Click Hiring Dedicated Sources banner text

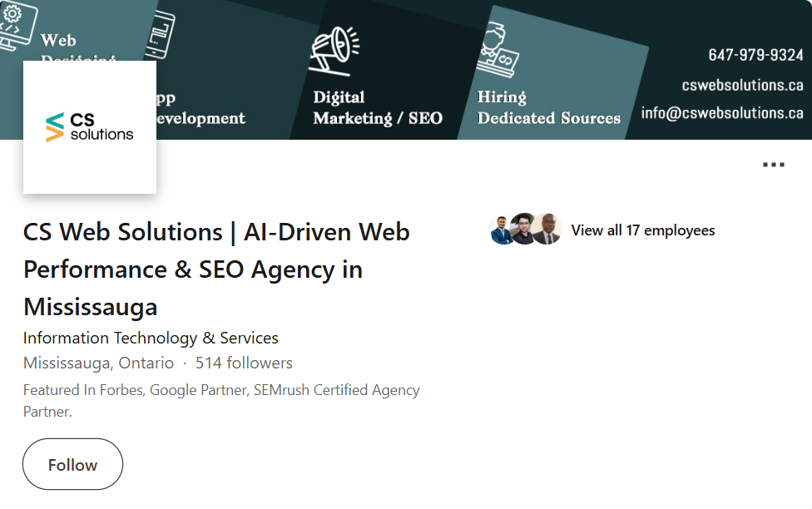tap(548, 107)
